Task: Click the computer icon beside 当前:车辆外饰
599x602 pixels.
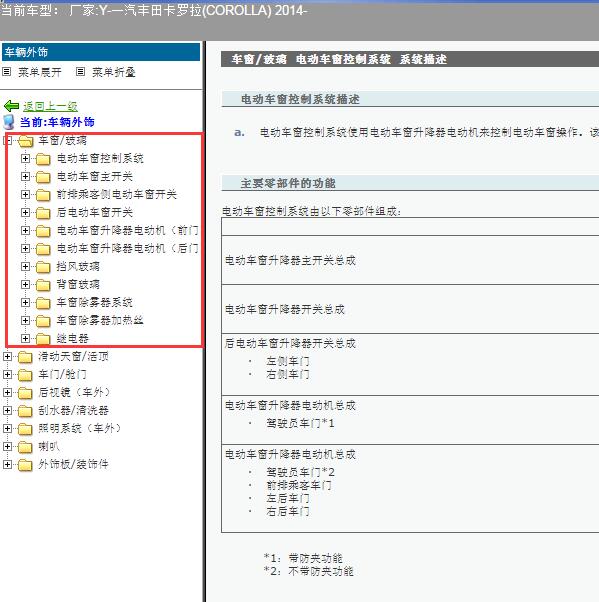Action: point(9,122)
